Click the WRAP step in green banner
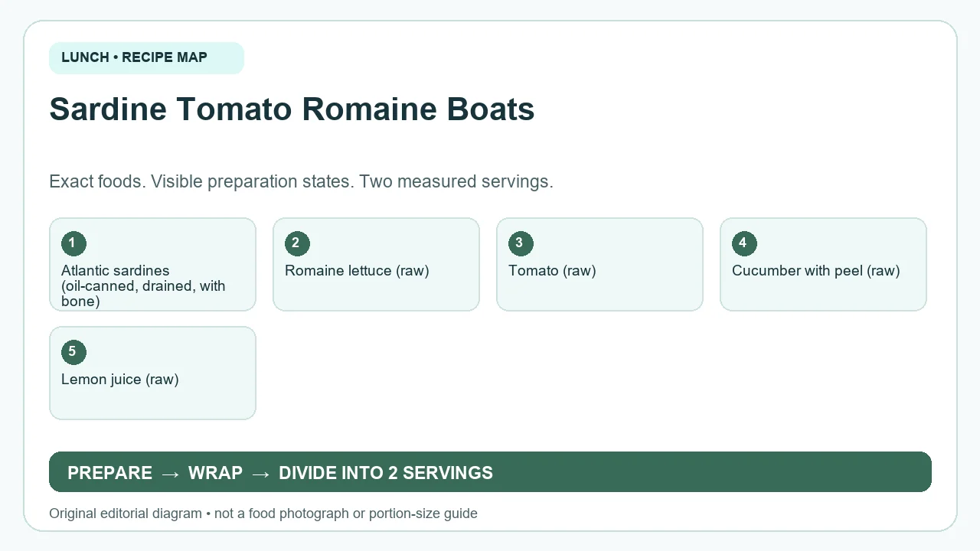 [215, 473]
